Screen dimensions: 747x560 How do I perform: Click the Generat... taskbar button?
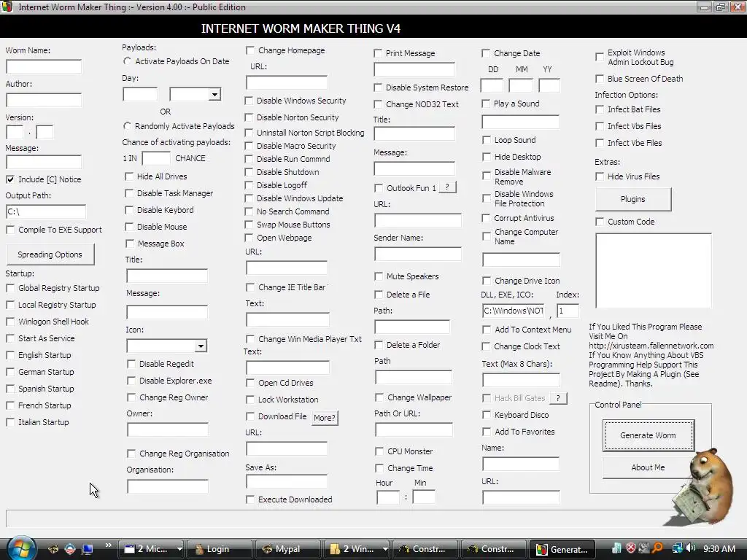[562, 549]
